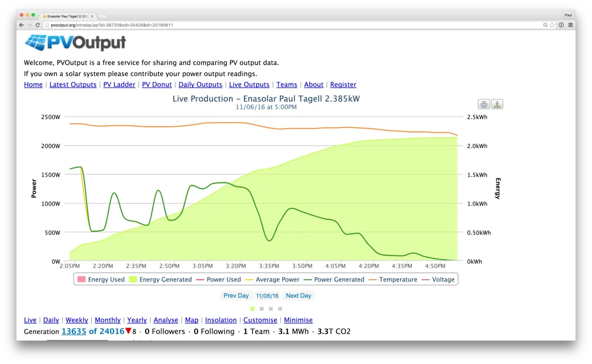The image size is (592, 364).
Task: Click the zoom magnifier icon in address bar
Action: coord(545,25)
